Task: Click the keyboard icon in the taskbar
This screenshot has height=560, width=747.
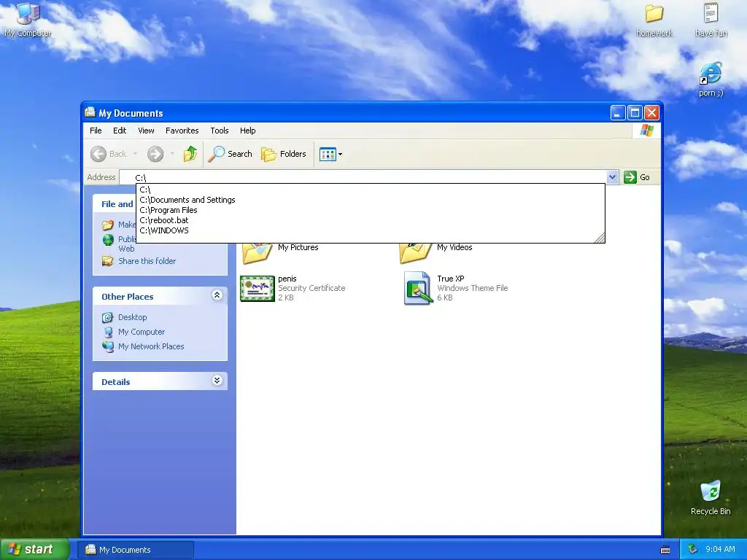Action: (665, 550)
